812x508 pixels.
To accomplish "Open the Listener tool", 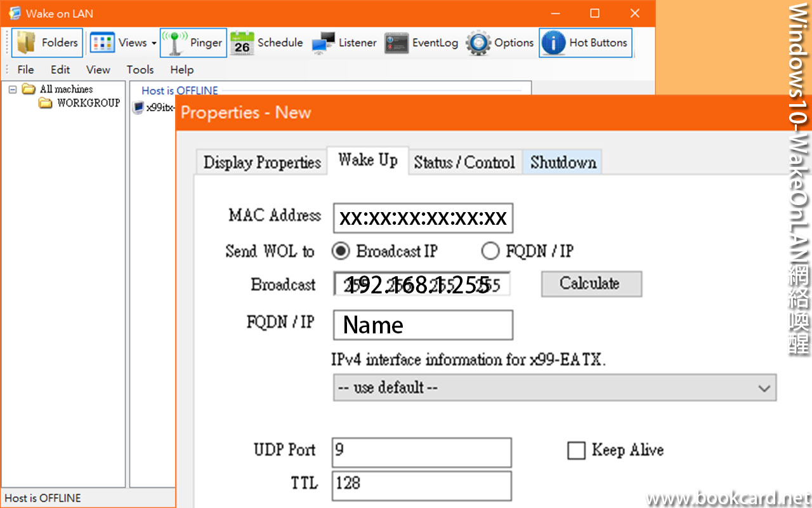I will click(324, 43).
